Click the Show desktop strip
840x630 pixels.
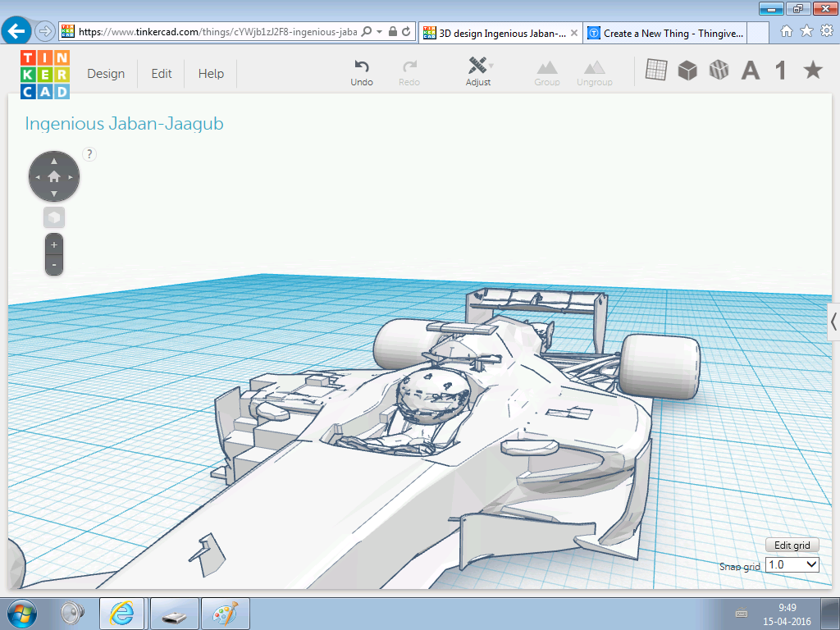(830, 614)
